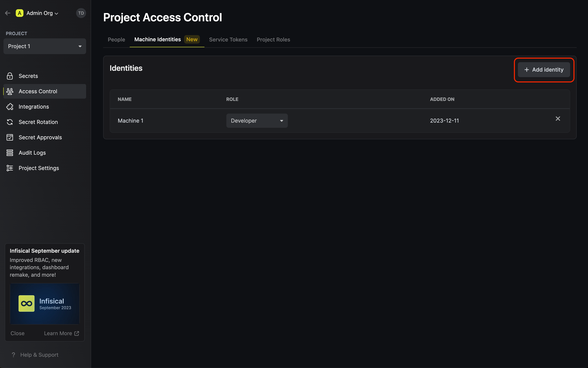Click the Add identity button
The height and width of the screenshot is (368, 588).
point(544,70)
